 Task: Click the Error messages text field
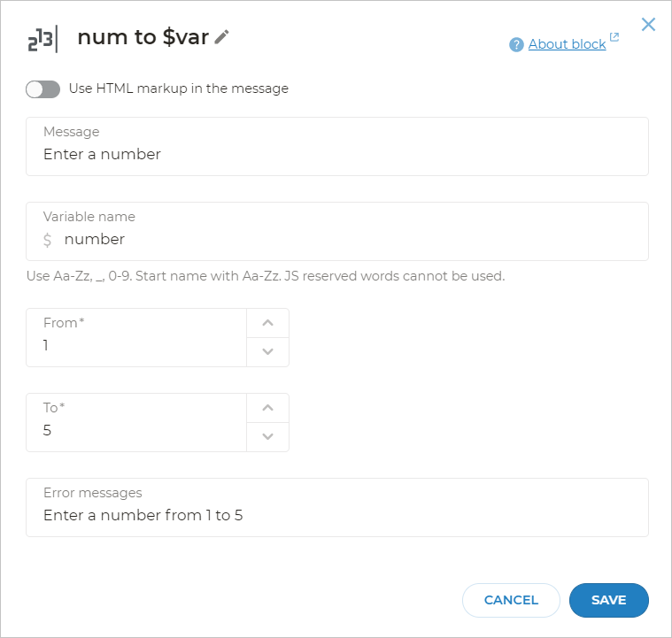tap(336, 515)
